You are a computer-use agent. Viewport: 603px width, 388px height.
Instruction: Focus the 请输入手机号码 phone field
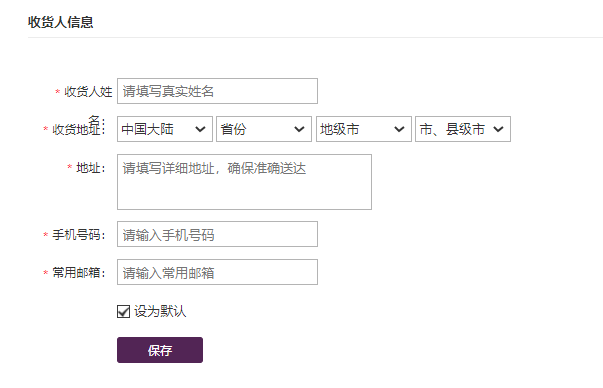tap(217, 234)
